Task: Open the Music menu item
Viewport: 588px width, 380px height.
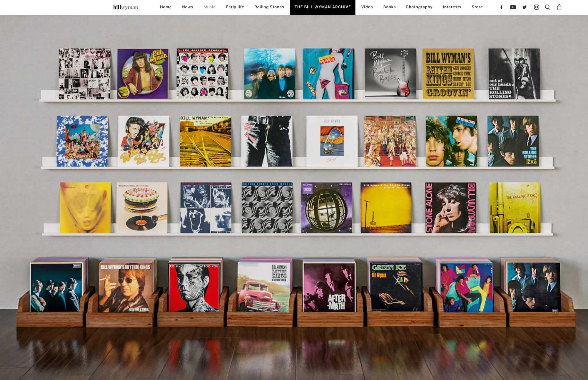Action: 209,7
